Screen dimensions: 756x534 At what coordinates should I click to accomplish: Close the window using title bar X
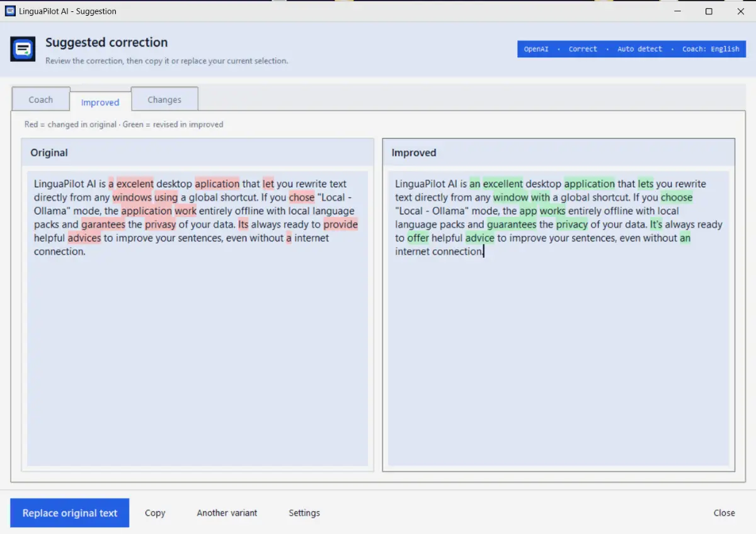741,11
